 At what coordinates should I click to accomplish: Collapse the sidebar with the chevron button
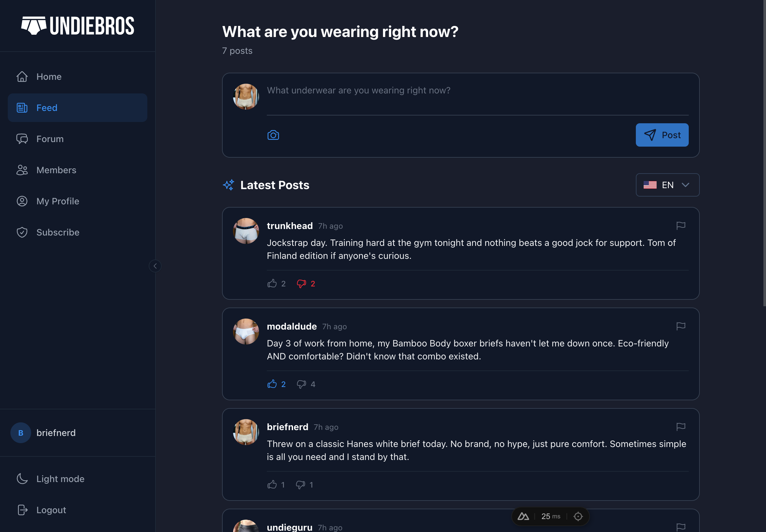point(155,266)
